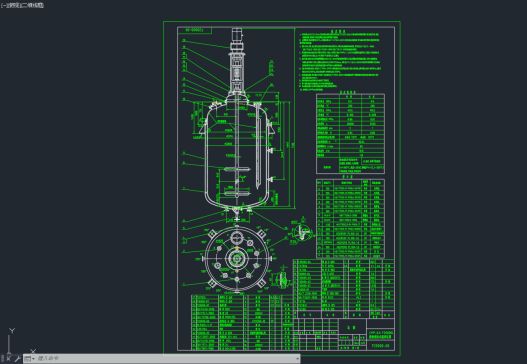This screenshot has width=527, height=364.
Task: Select the circular top-view of the vessel
Action: [x=237, y=259]
